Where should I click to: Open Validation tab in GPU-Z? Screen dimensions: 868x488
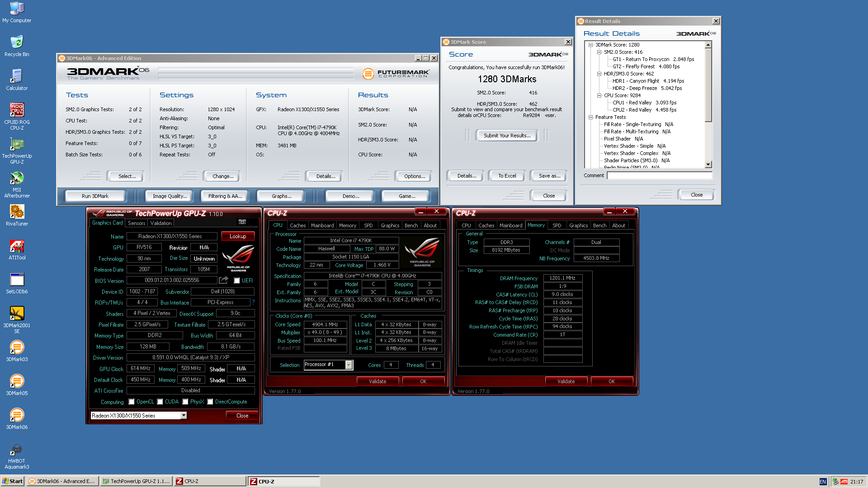pyautogui.click(x=161, y=223)
